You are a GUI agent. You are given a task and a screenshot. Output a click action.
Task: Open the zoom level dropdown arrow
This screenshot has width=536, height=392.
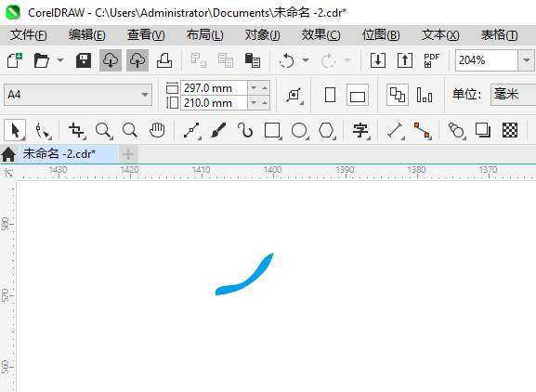527,60
